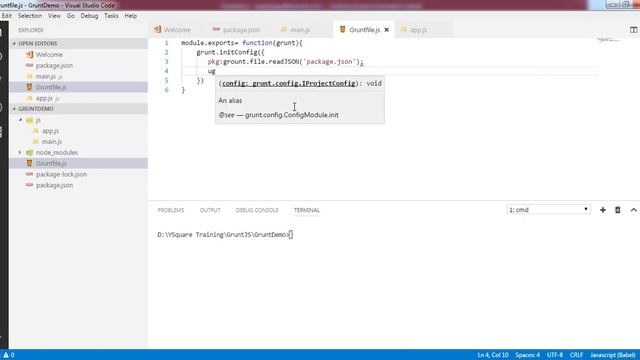Select Welcome in Open Editors
Image resolution: width=640 pixels, height=360 pixels.
pos(78,55)
